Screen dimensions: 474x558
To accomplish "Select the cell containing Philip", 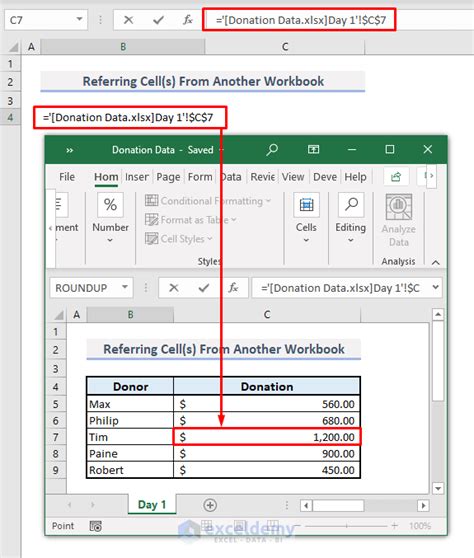I will [x=130, y=421].
